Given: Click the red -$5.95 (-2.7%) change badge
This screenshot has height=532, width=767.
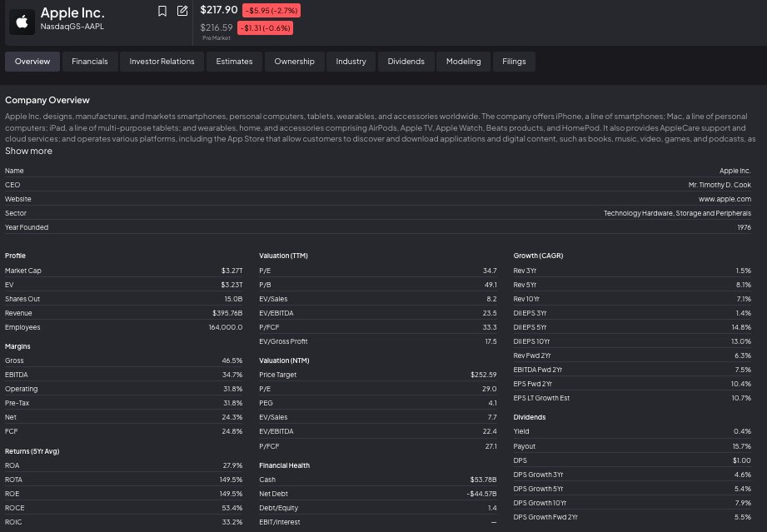Looking at the screenshot, I should (271, 10).
